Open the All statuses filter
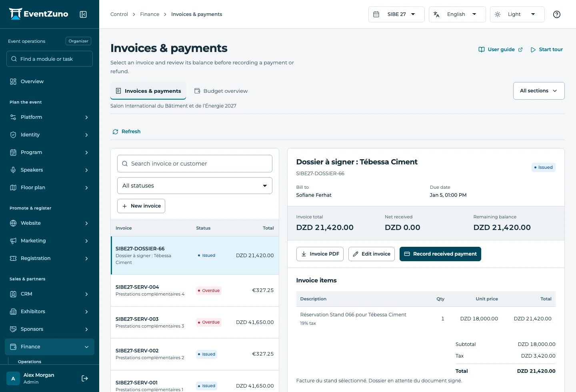Image resolution: width=576 pixels, height=392 pixels. click(195, 186)
